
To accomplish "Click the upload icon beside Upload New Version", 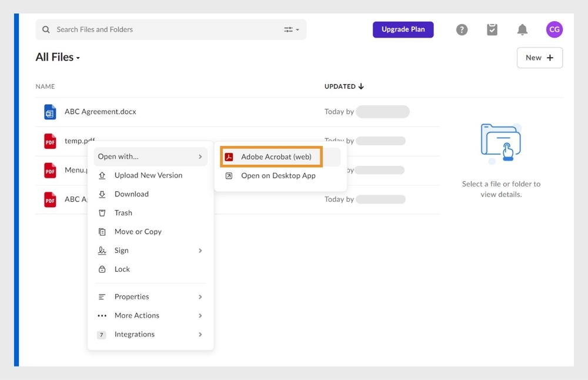I will click(x=103, y=175).
